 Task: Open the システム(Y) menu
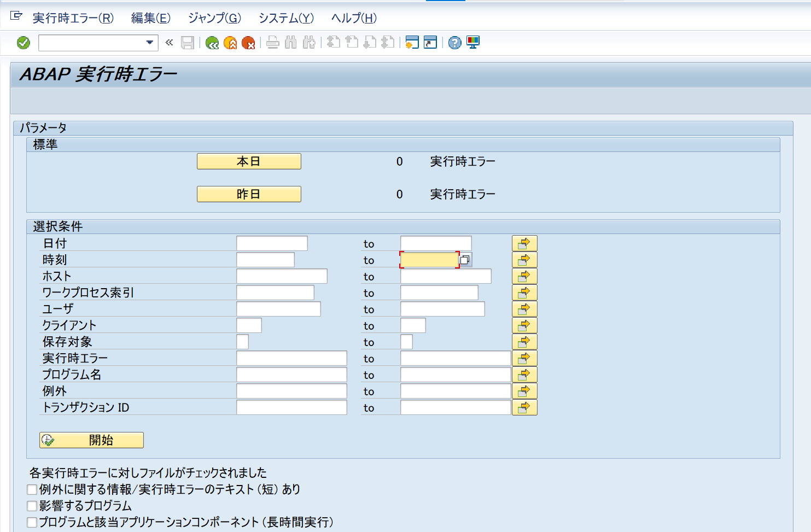click(287, 18)
